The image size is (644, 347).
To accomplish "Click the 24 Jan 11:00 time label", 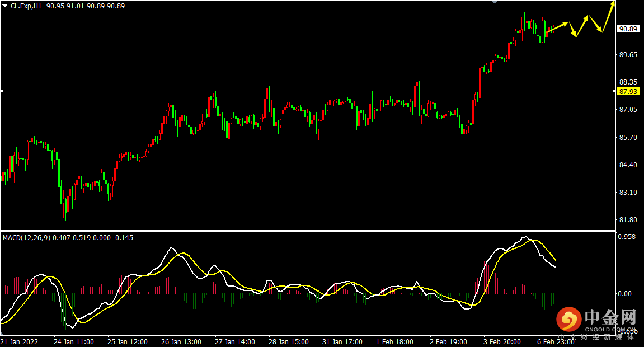I will (x=73, y=341).
